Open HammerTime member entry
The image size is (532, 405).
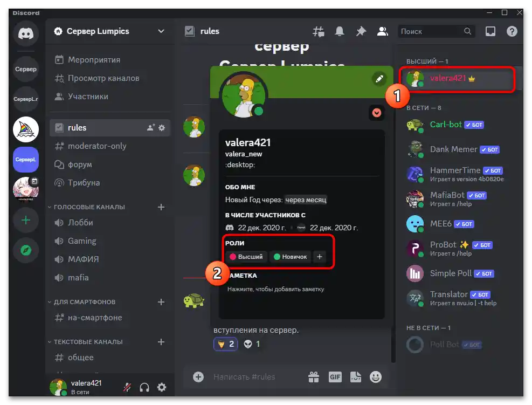coord(461,174)
